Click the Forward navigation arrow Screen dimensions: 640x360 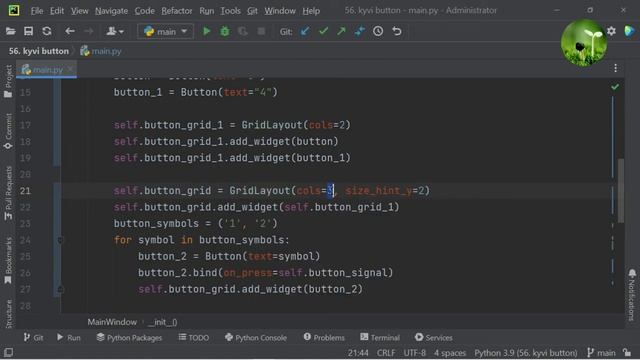89,31
